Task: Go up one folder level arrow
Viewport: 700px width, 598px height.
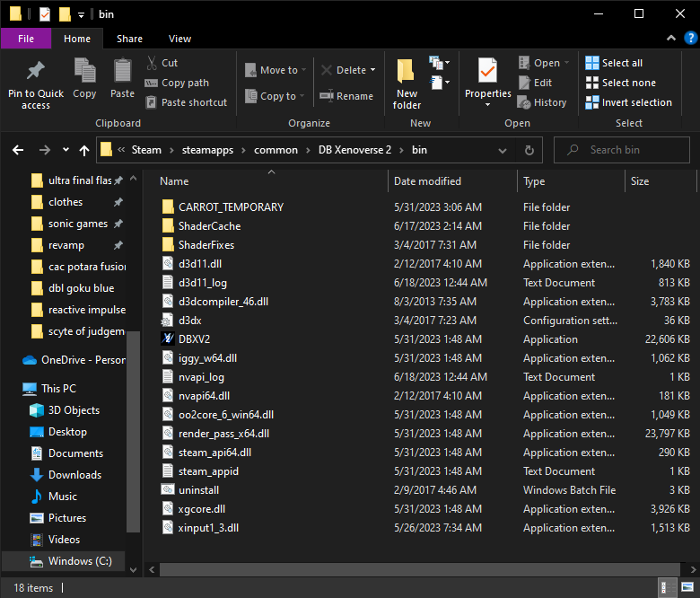Action: 84,150
